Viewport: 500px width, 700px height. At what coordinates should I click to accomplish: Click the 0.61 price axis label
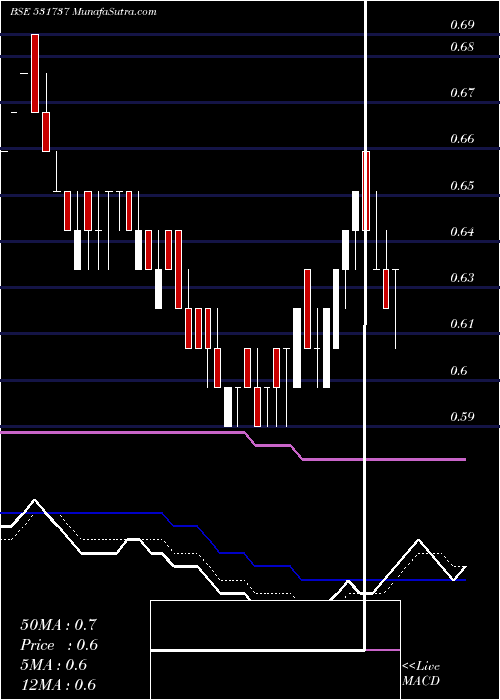click(462, 324)
